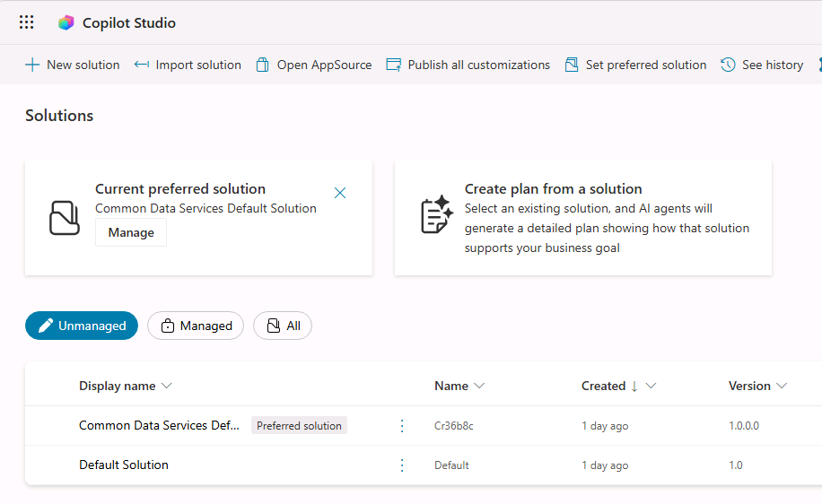Open the Default Solution row
822x504 pixels.
point(124,465)
